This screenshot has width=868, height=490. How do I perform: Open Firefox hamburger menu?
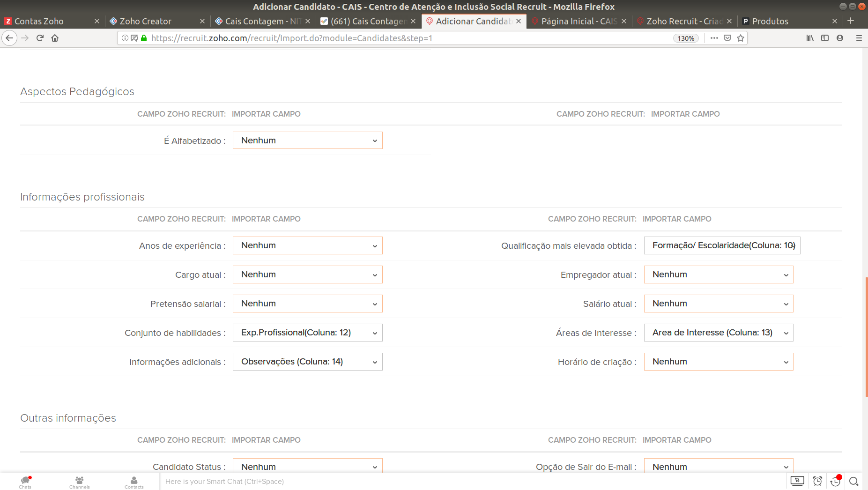[x=859, y=38]
